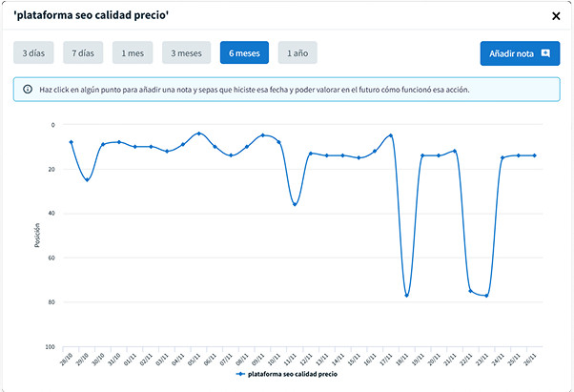
Task: Click the 29/10 dip data point
Action: 87,179
